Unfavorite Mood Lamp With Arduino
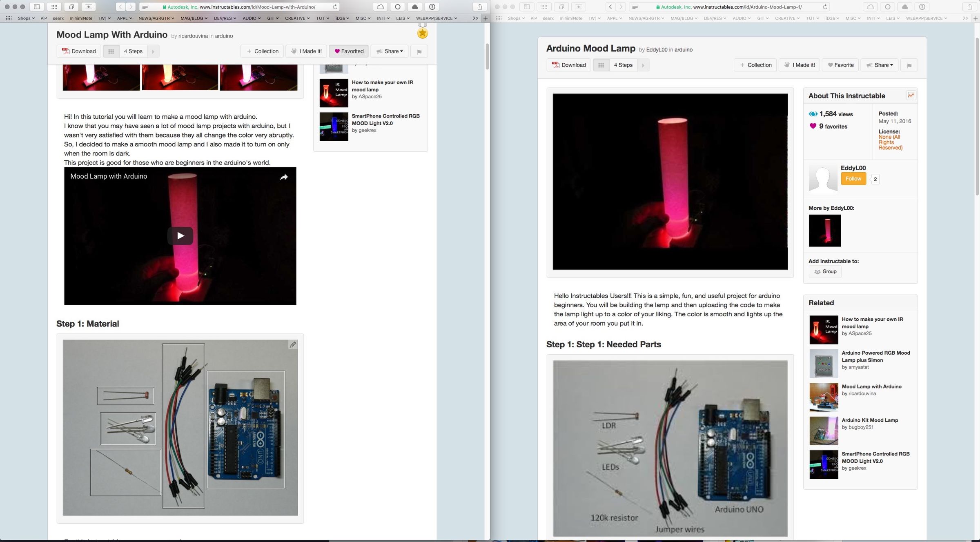 [x=348, y=51]
